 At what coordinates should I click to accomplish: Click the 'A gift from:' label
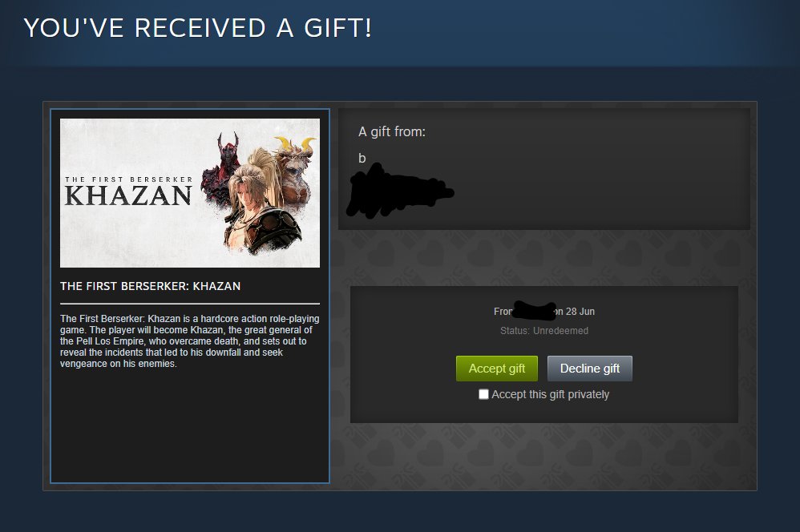click(x=391, y=131)
